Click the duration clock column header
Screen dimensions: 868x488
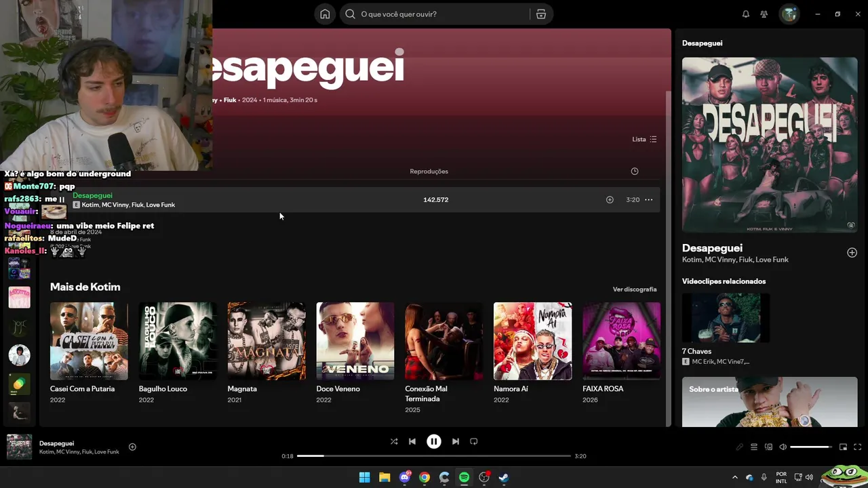635,171
